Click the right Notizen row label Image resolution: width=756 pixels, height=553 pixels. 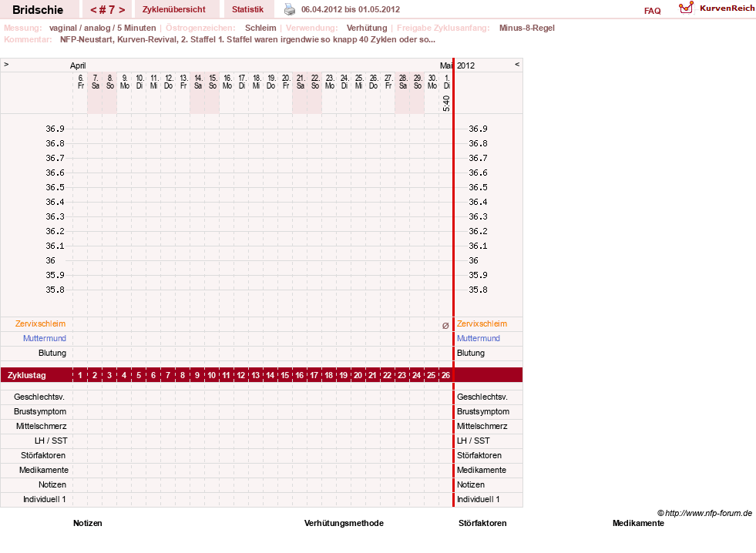471,484
